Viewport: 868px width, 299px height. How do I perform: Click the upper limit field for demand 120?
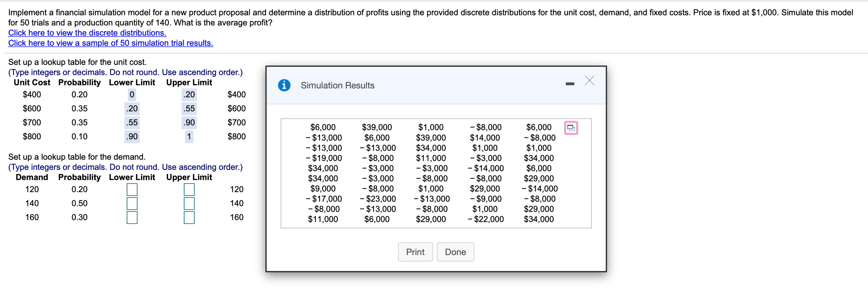[189, 189]
